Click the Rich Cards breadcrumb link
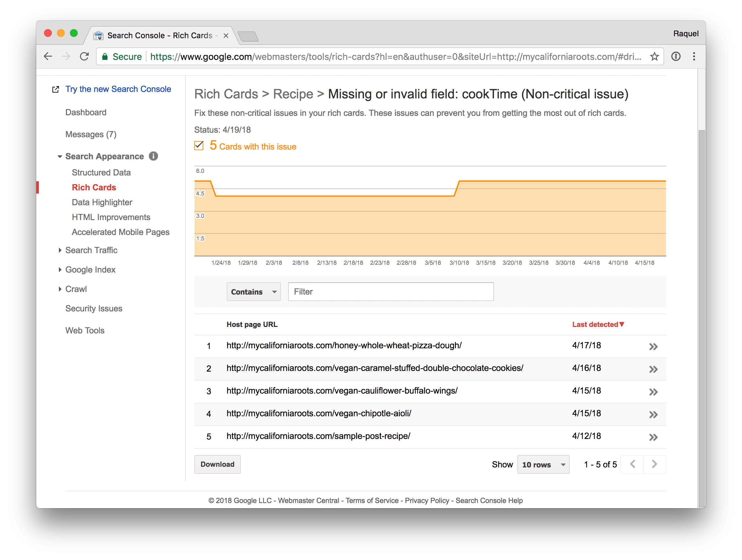This screenshot has width=742, height=560. 226,94
